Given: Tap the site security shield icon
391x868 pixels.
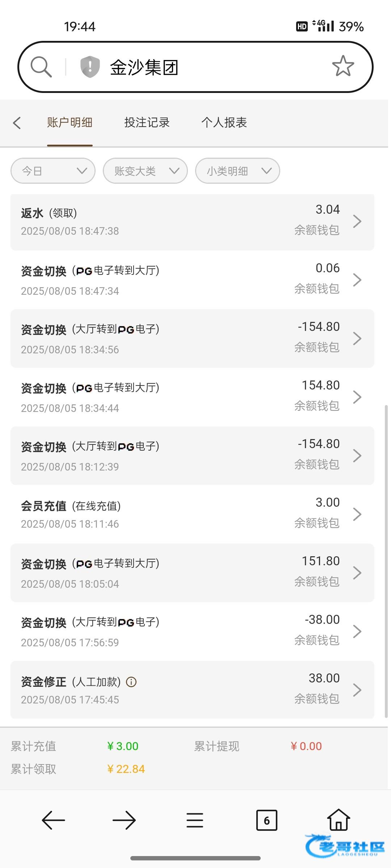Looking at the screenshot, I should 90,67.
